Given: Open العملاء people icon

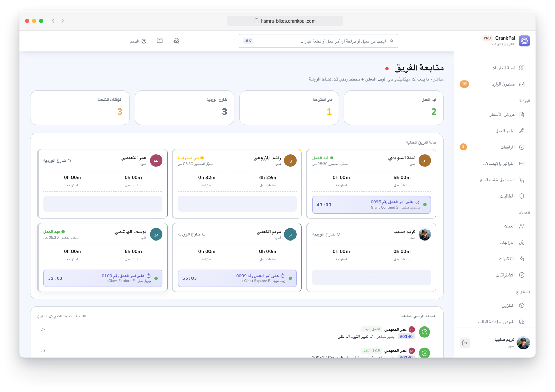Looking at the screenshot, I should [522, 226].
